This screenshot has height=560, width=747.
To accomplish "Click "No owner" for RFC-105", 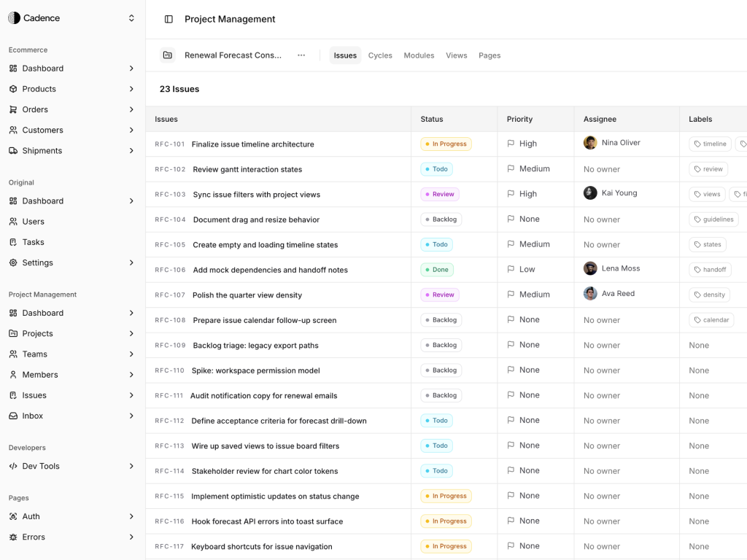I will pos(602,245).
